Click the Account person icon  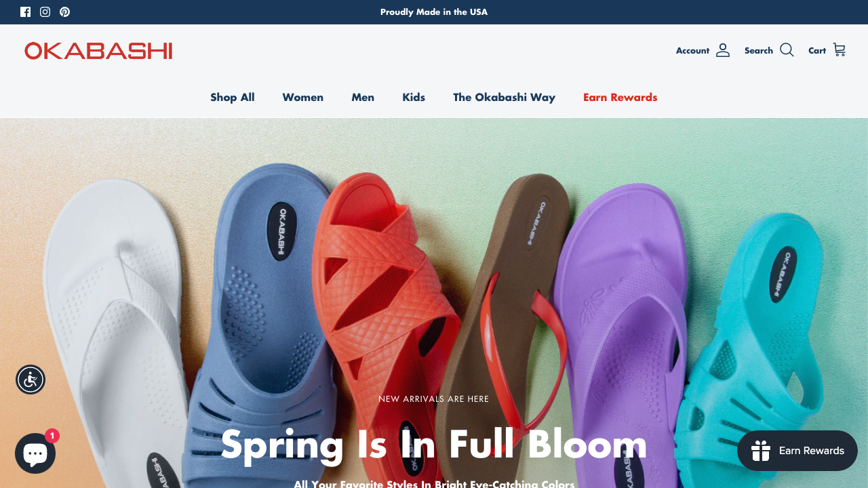[x=723, y=50]
